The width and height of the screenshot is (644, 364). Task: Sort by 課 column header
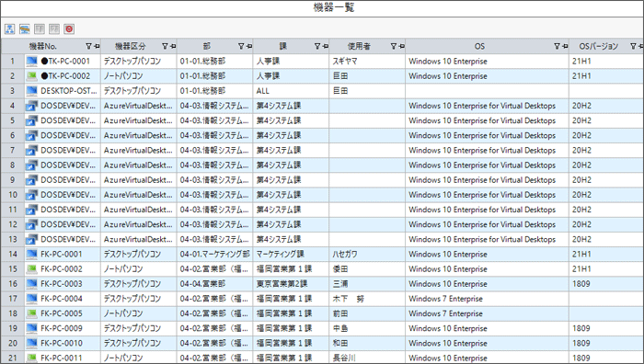[283, 46]
